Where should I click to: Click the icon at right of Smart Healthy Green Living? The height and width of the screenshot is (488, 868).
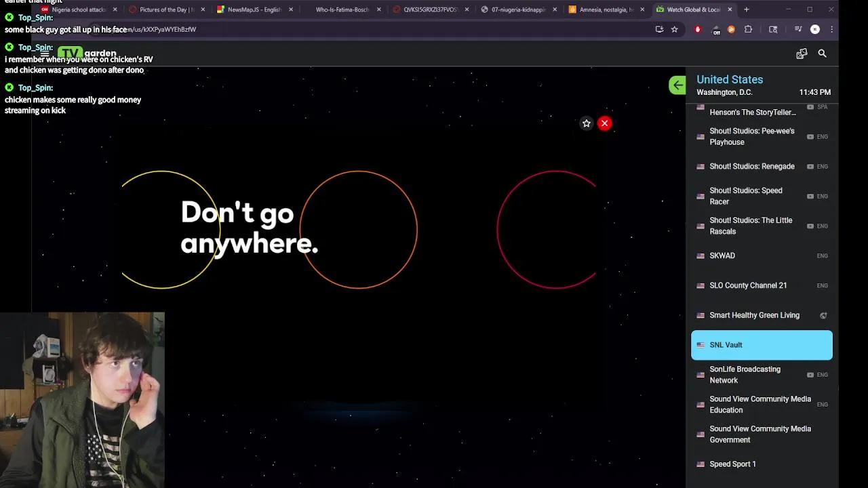[823, 315]
